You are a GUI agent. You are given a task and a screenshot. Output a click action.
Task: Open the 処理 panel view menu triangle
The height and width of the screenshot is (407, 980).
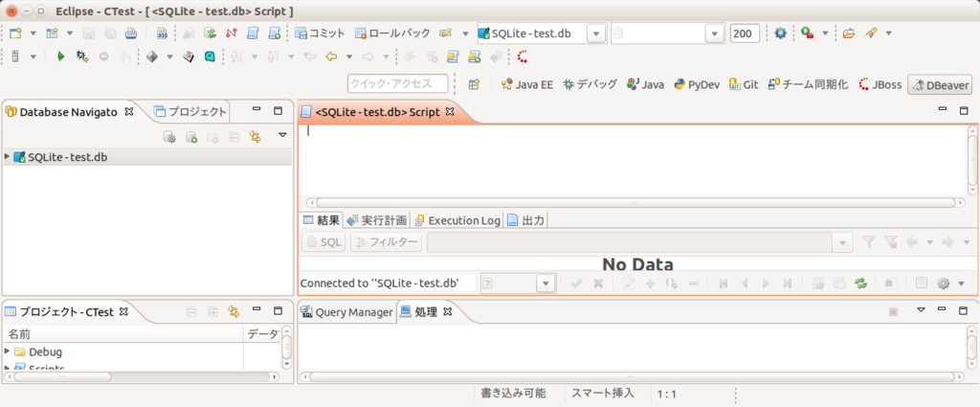tap(921, 309)
